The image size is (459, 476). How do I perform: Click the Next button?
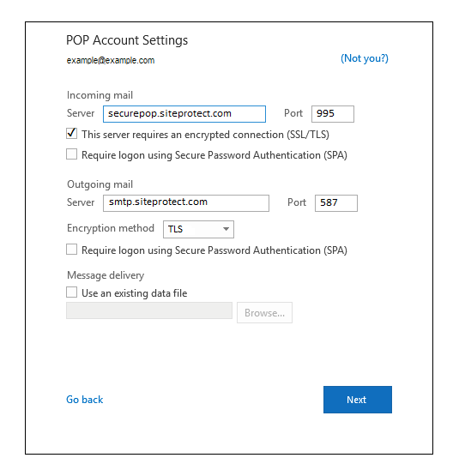pyautogui.click(x=358, y=400)
